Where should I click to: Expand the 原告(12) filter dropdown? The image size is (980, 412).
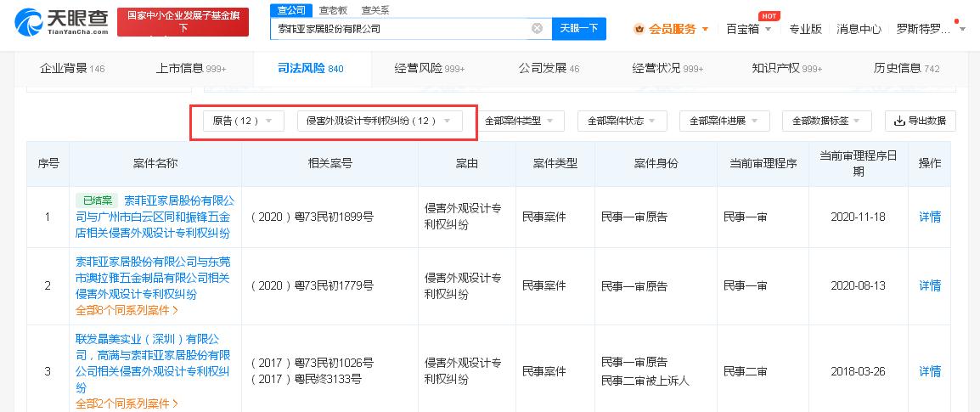243,121
